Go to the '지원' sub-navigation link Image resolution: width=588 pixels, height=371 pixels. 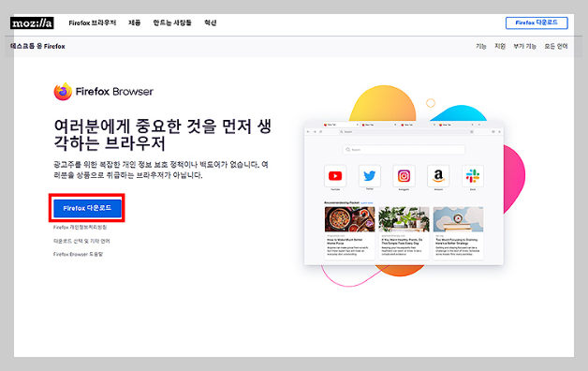[x=500, y=46]
